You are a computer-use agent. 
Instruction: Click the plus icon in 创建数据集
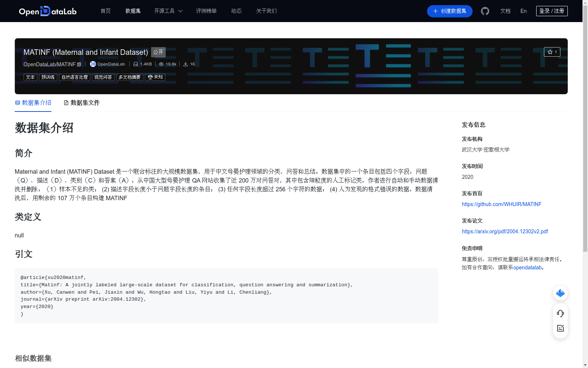click(435, 11)
